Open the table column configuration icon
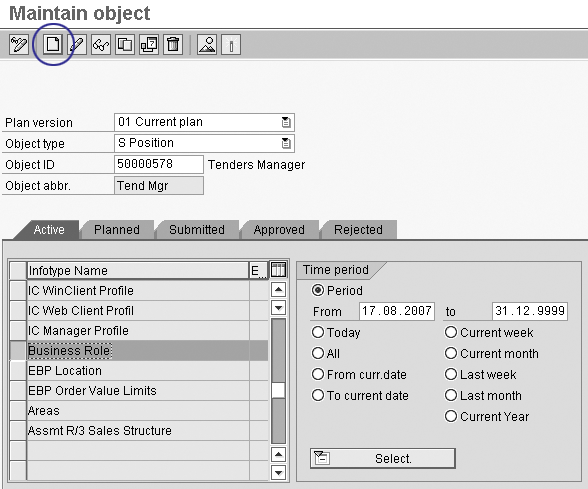Image resolution: width=588 pixels, height=489 pixels. coord(278,270)
